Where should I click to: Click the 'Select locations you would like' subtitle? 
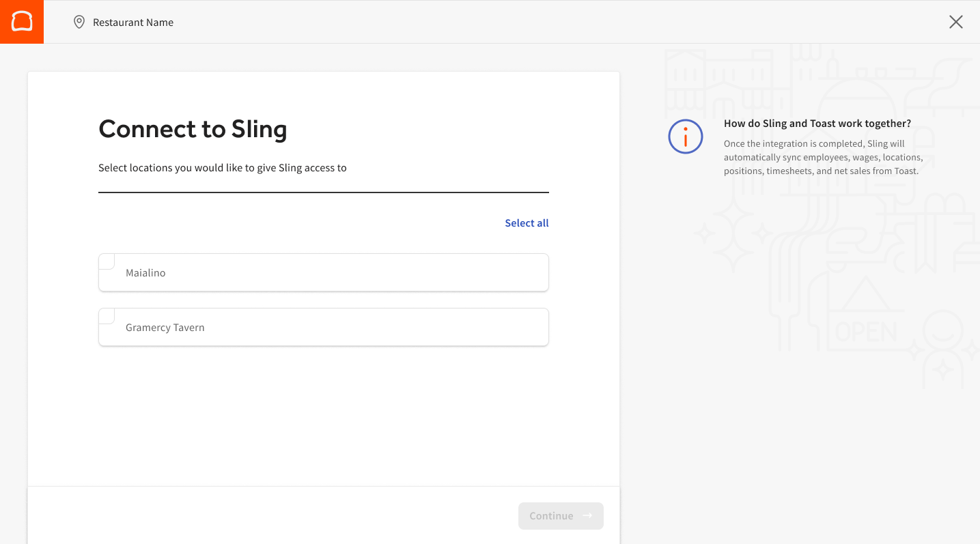(222, 168)
